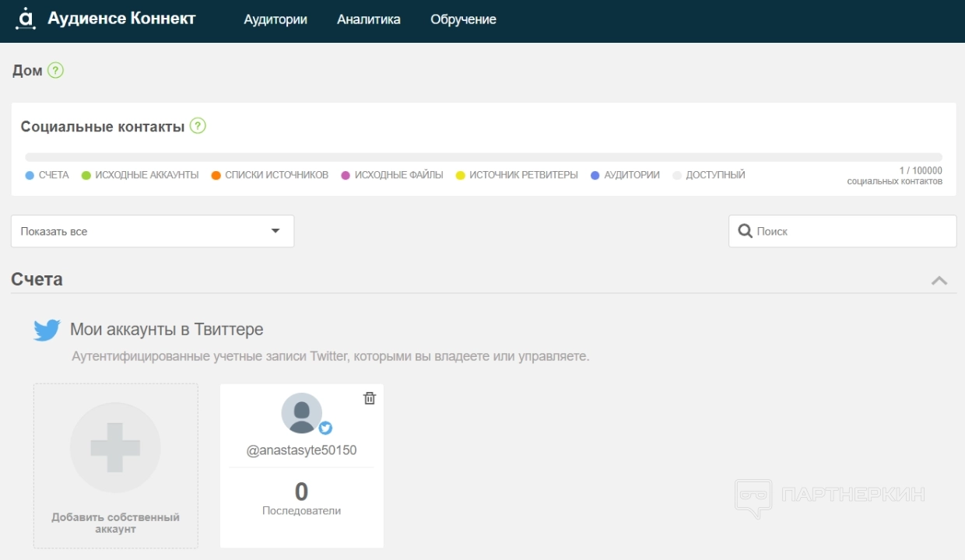The image size is (965, 560).
Task: Click the social contacts progress bar
Action: 483,157
